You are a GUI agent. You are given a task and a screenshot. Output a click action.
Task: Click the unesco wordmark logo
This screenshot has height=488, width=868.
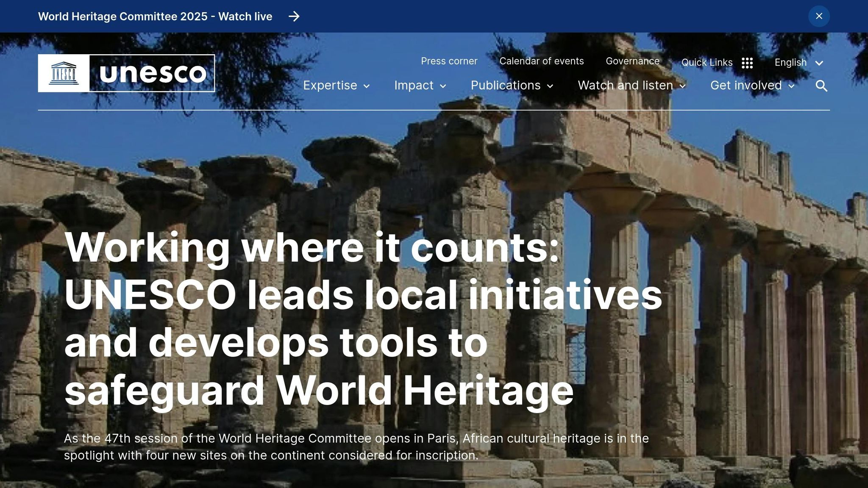click(153, 73)
